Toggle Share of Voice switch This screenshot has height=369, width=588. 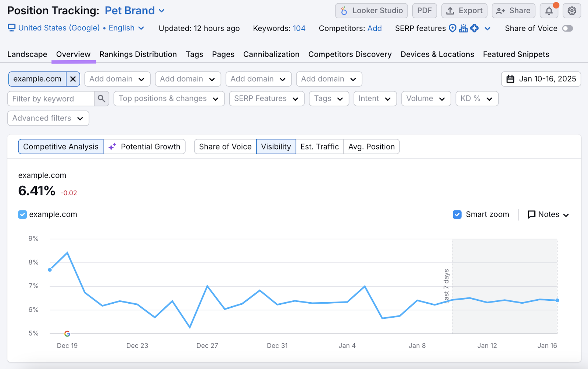[x=567, y=28]
